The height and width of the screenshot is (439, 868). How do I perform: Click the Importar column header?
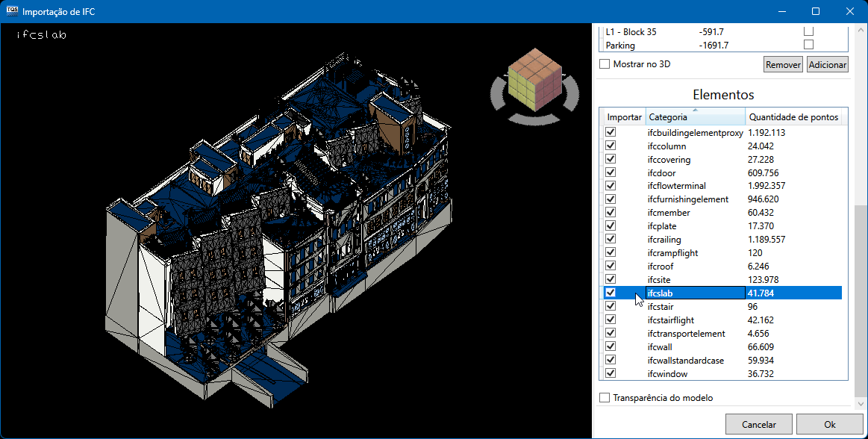pyautogui.click(x=624, y=117)
